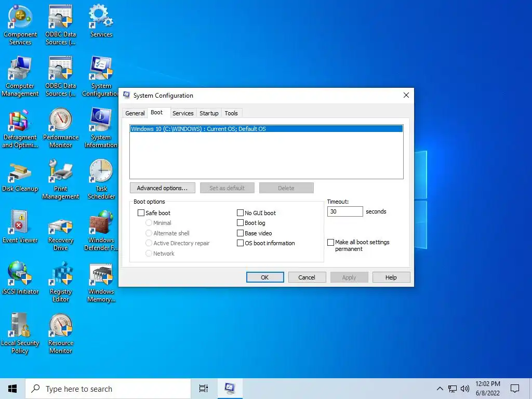Select the Windows Defender Firewall desktop icon

(x=101, y=231)
